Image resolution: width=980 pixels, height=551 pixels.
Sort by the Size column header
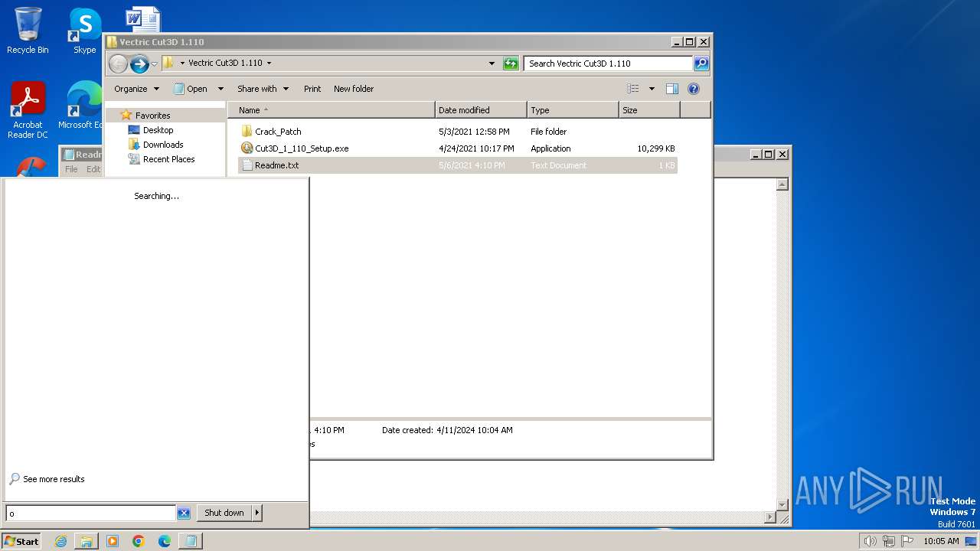649,110
